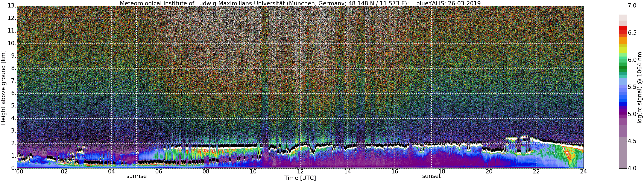The height and width of the screenshot is (182, 644).
Task: Click the colorbar tick label '5.5'
Action: click(632, 87)
